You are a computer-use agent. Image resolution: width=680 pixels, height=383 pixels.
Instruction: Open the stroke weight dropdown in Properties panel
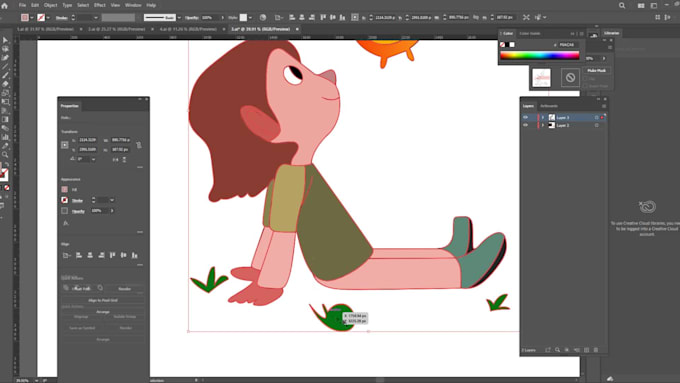[x=112, y=200]
